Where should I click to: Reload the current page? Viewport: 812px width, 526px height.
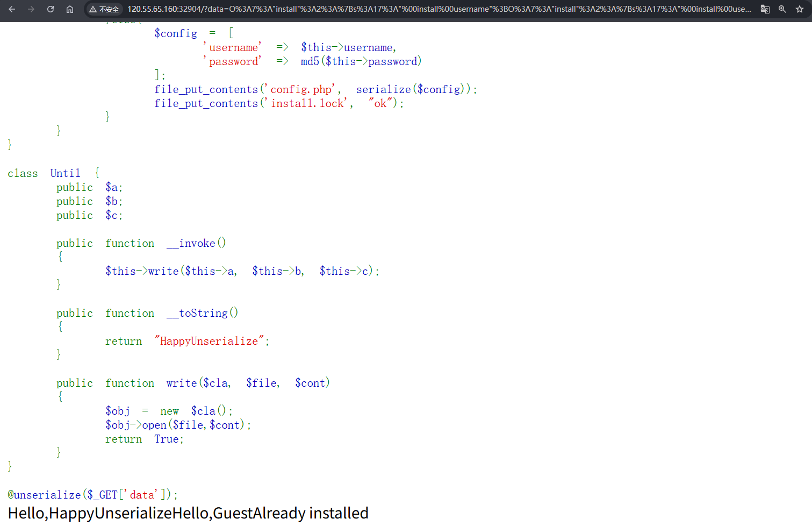coord(51,9)
